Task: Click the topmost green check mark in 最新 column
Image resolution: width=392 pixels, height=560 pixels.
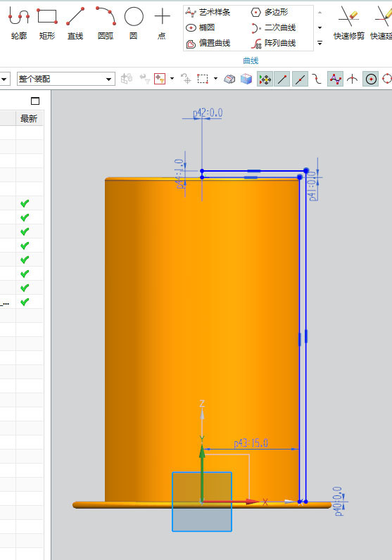Action: [x=25, y=203]
